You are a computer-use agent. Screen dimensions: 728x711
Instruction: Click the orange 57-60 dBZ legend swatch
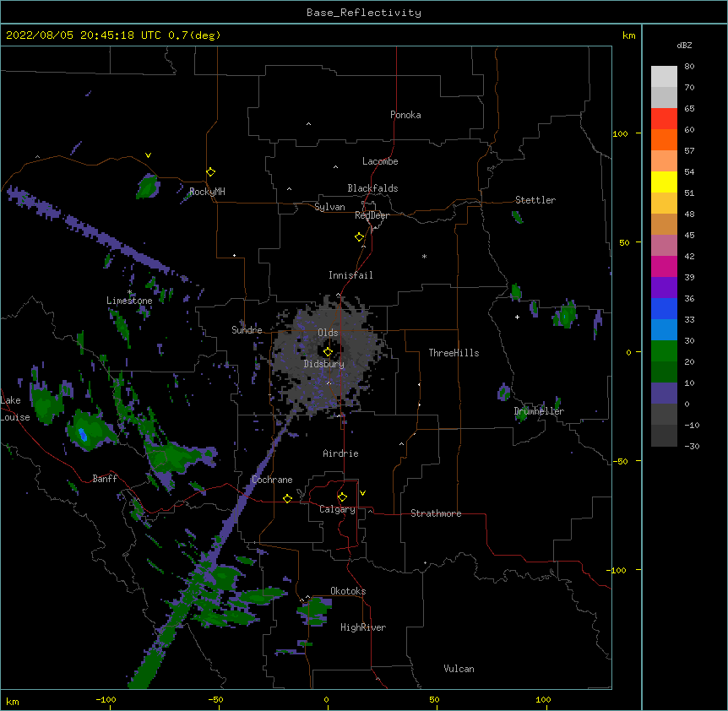click(x=664, y=139)
